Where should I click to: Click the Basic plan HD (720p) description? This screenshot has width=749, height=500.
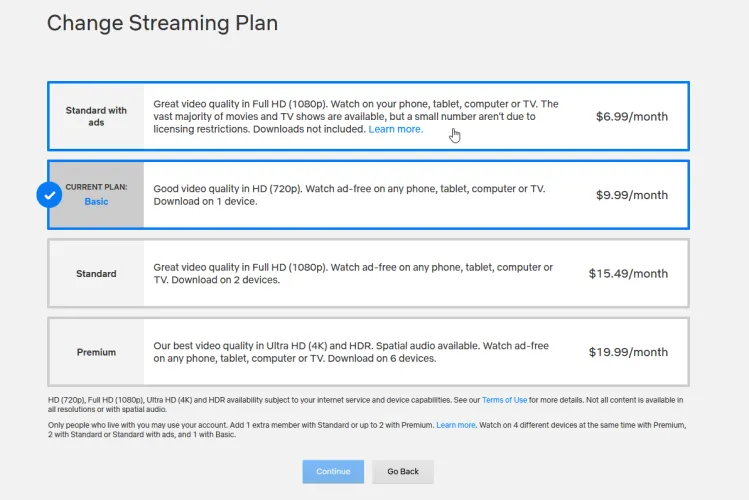349,195
